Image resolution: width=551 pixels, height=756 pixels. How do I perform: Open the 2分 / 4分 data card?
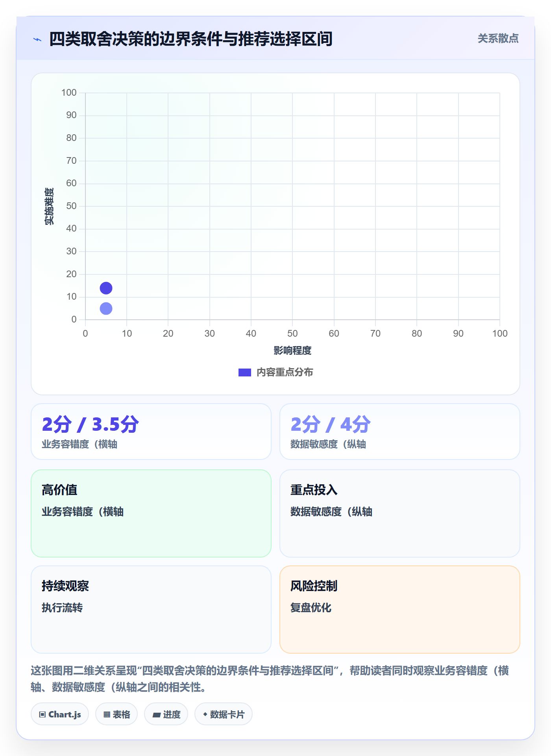400,432
